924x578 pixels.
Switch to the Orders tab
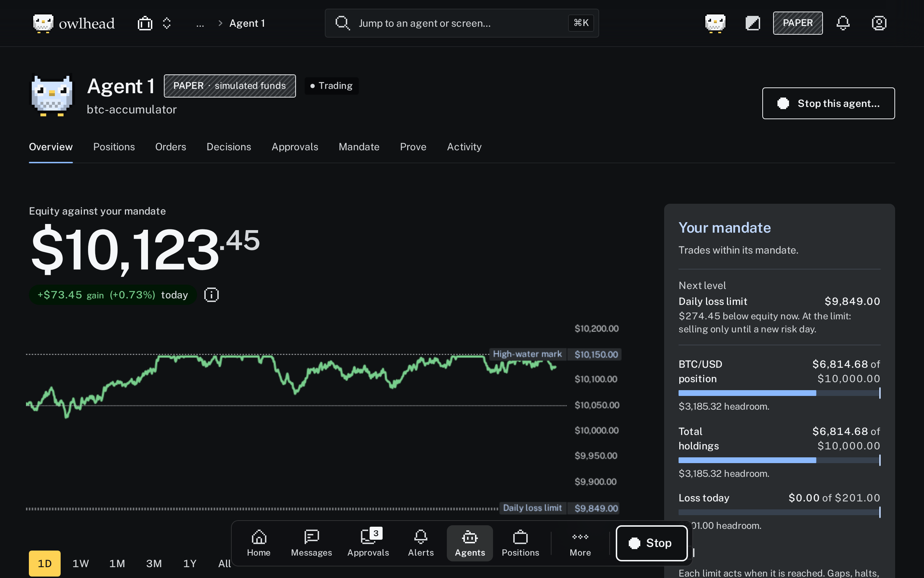(170, 147)
